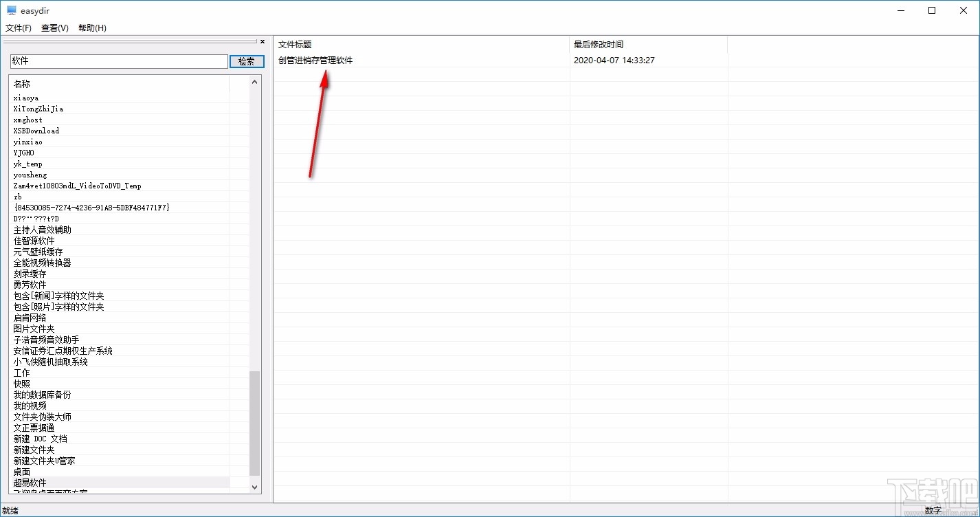Click the 2020-04-07 14:33:27 timestamp cell

point(614,60)
